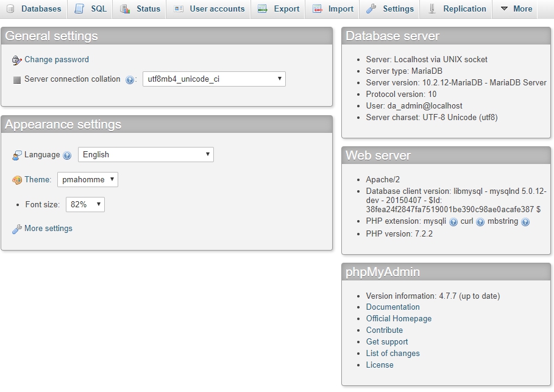
Task: Follow the Official Homepage link
Action: pos(399,319)
